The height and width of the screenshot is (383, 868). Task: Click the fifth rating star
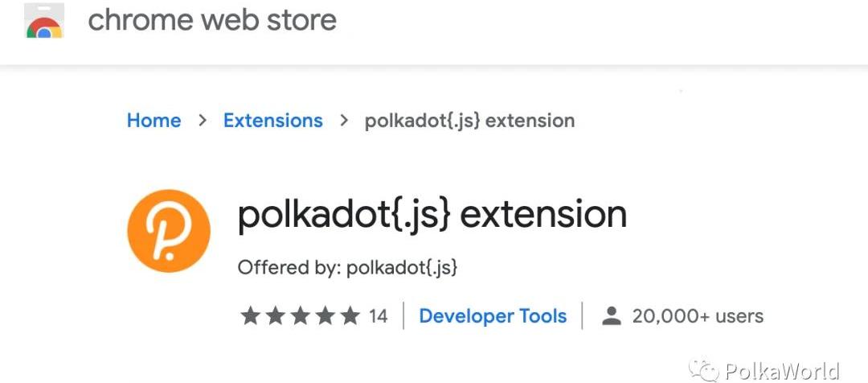[x=350, y=316]
